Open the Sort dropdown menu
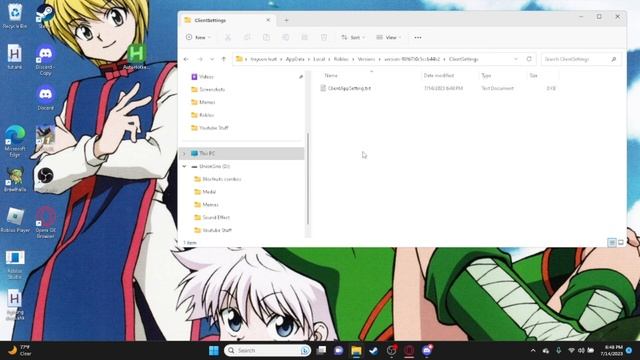640x360 pixels. (x=353, y=38)
